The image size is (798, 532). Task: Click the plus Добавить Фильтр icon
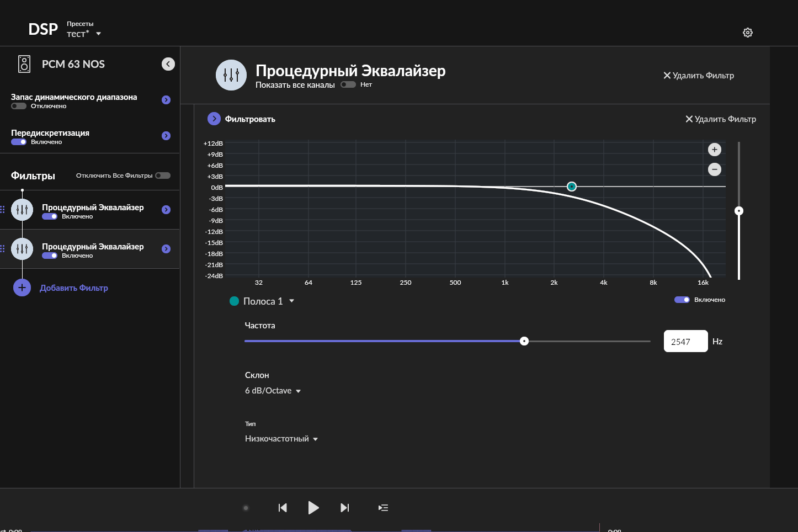pos(22,288)
